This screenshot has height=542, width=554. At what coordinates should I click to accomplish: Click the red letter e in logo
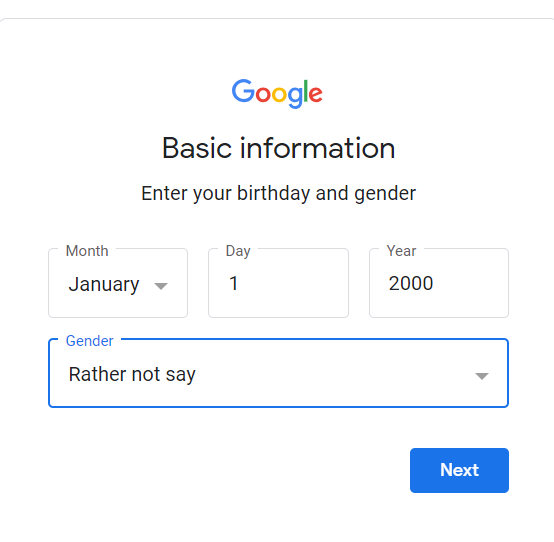click(x=315, y=94)
